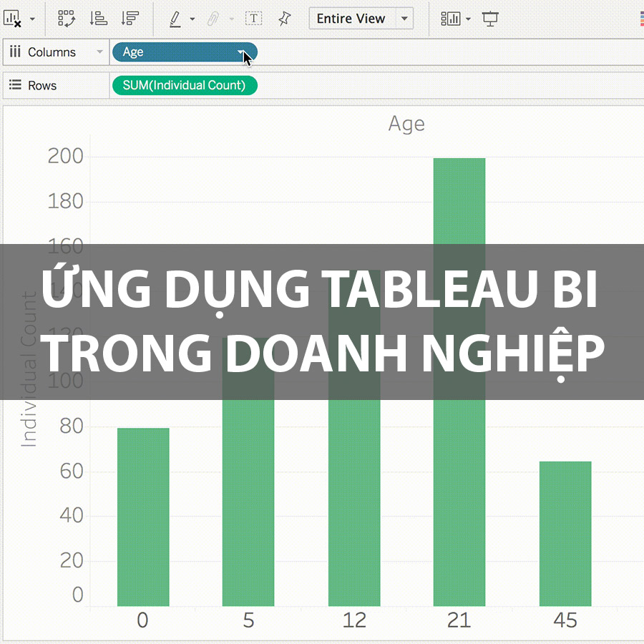Click the axis label 21
The height and width of the screenshot is (644, 644).
click(459, 620)
